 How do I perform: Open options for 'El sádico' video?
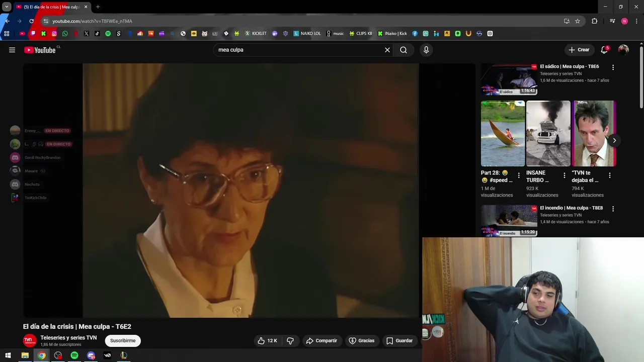point(613,67)
